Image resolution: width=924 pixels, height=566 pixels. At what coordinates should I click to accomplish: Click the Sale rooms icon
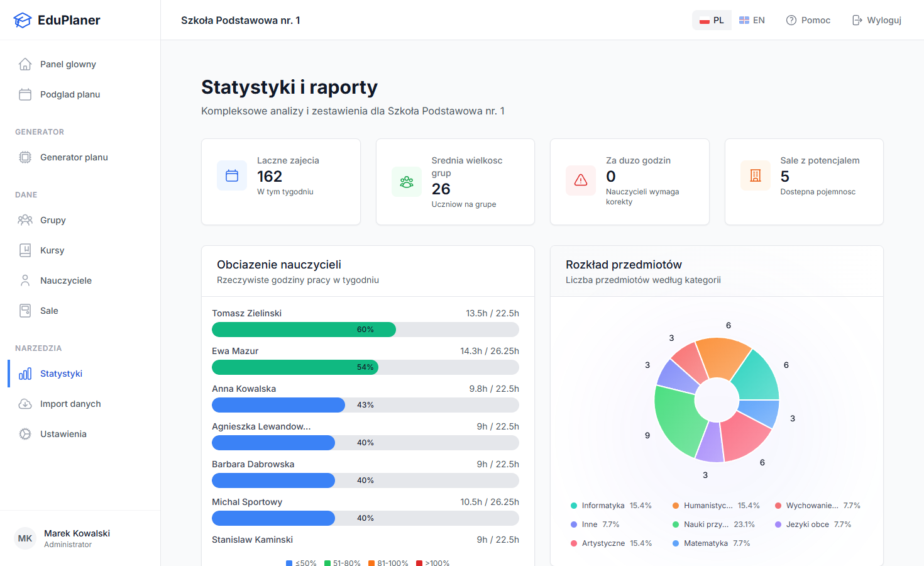tap(25, 310)
